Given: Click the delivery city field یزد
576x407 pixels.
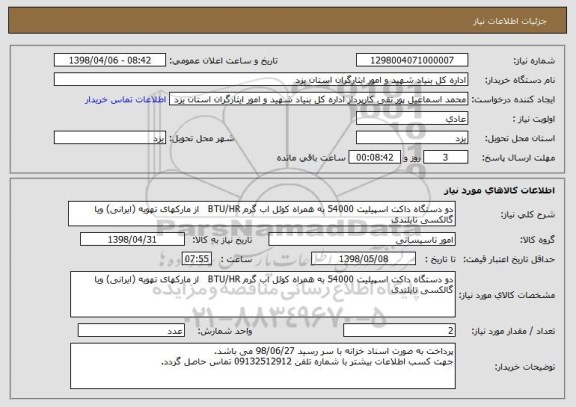Looking at the screenshot, I should pyautogui.click(x=110, y=138).
